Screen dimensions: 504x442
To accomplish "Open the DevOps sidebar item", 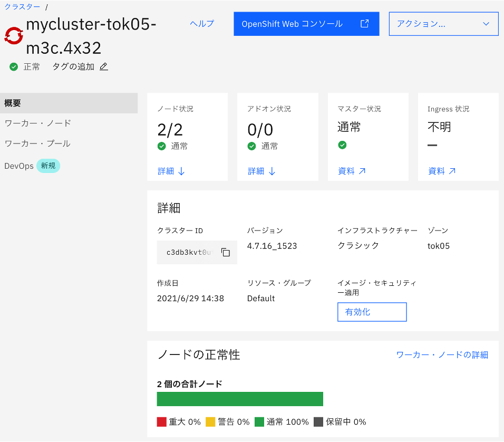I will (18, 166).
